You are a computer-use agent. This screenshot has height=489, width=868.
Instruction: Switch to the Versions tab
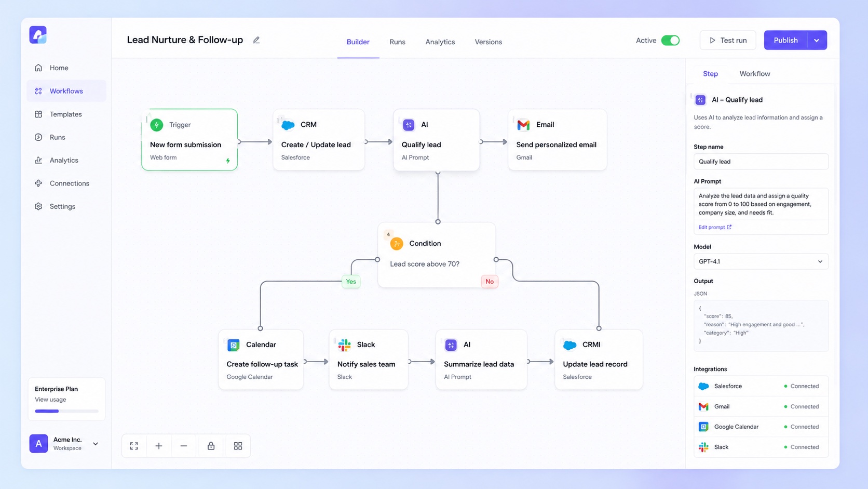click(488, 42)
